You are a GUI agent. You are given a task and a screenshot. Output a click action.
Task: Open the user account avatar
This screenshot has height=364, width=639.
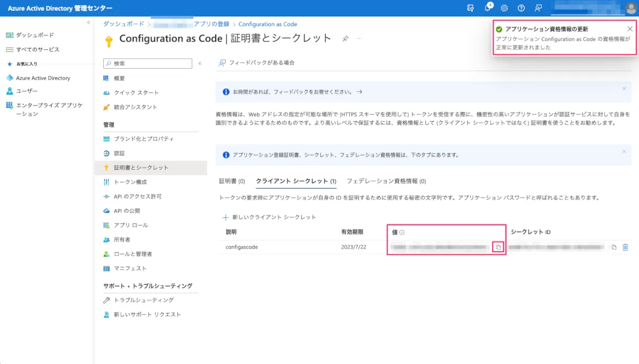(x=630, y=8)
